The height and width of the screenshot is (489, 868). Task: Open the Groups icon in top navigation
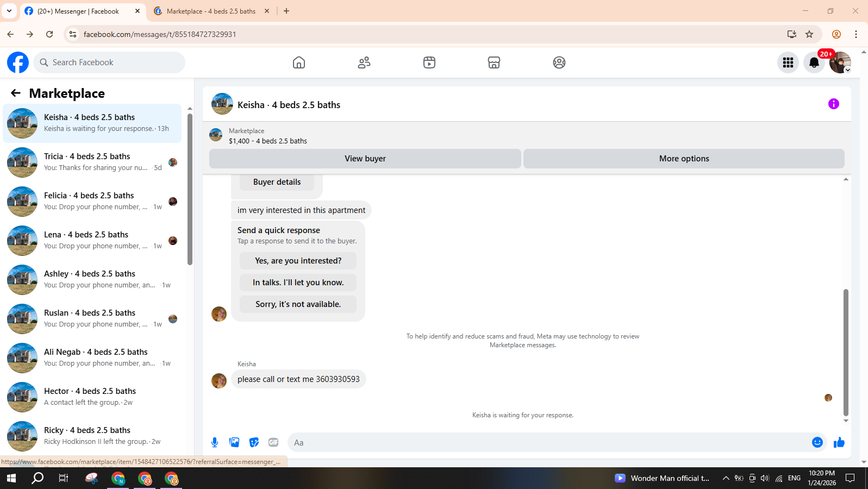click(x=559, y=62)
